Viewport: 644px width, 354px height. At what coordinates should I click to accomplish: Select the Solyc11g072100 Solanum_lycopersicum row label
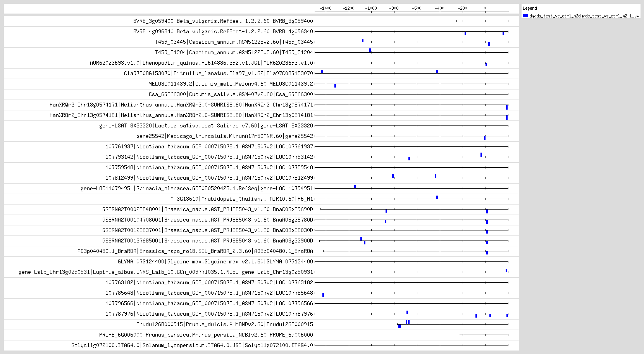pos(192,345)
